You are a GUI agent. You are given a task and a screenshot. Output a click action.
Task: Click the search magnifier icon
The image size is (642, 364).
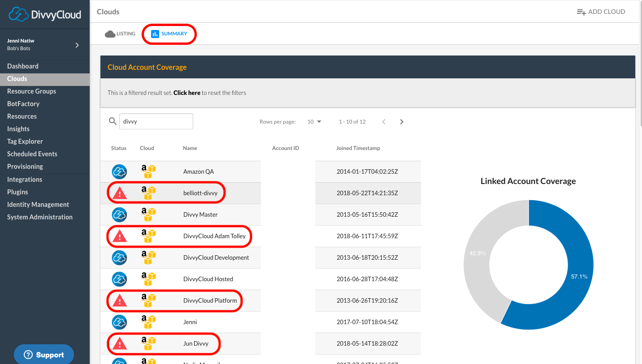(113, 121)
